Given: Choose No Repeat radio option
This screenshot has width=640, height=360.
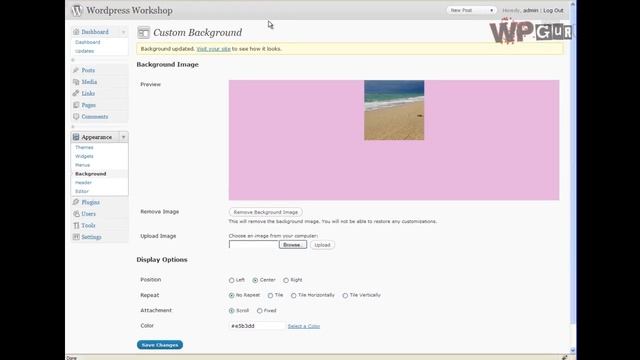Looking at the screenshot, I should pos(231,296).
